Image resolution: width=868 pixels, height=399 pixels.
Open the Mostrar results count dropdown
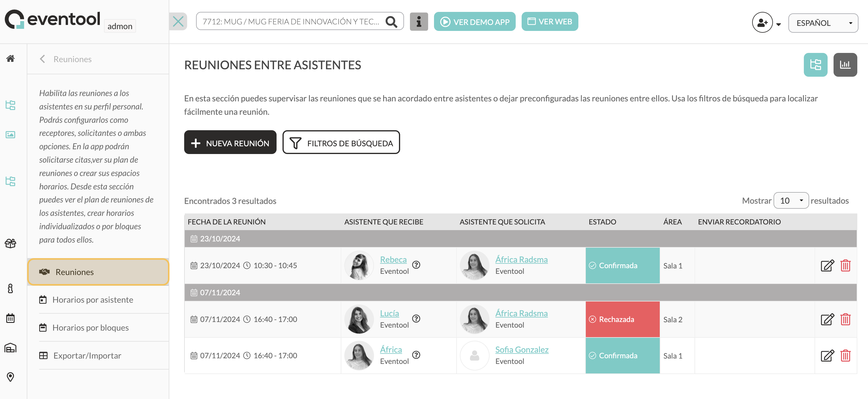(791, 201)
